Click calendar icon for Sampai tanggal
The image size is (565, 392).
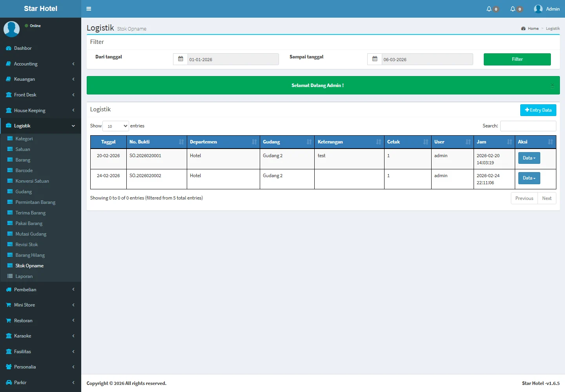pyautogui.click(x=375, y=59)
